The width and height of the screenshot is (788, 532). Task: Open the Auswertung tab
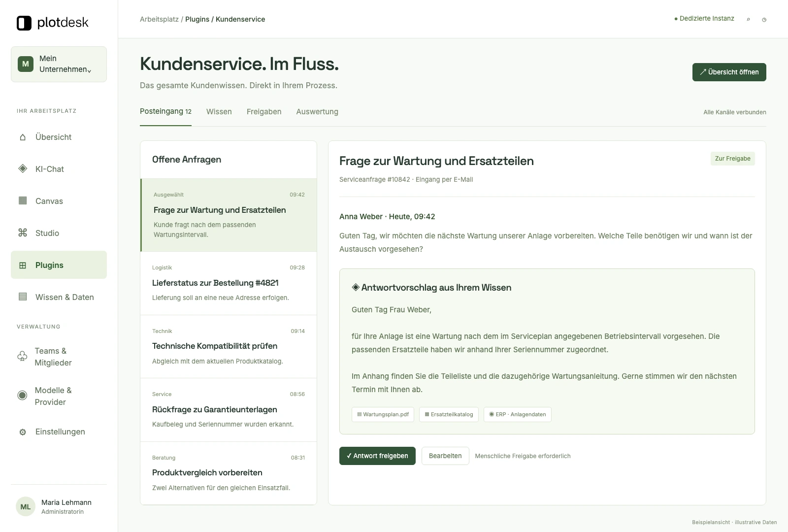click(317, 112)
